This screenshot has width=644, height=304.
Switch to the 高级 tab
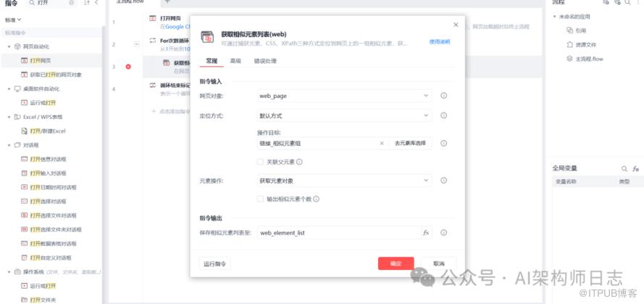[235, 61]
